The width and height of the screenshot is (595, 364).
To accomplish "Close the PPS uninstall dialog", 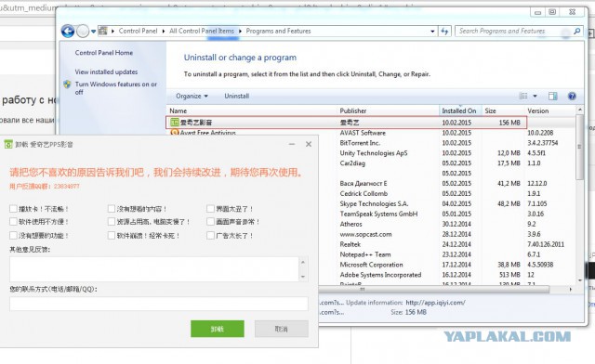I will pyautogui.click(x=309, y=144).
